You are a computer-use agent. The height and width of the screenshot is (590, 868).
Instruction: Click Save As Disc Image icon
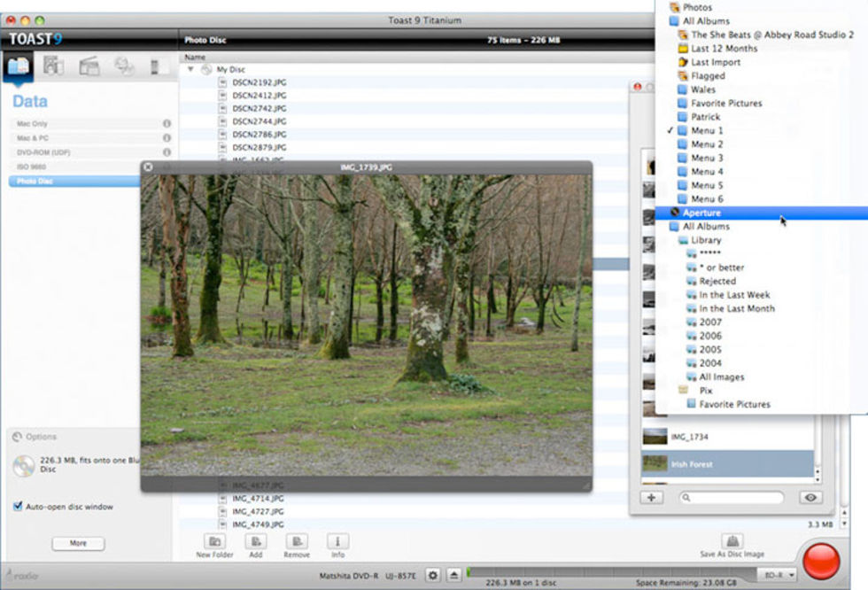[732, 541]
